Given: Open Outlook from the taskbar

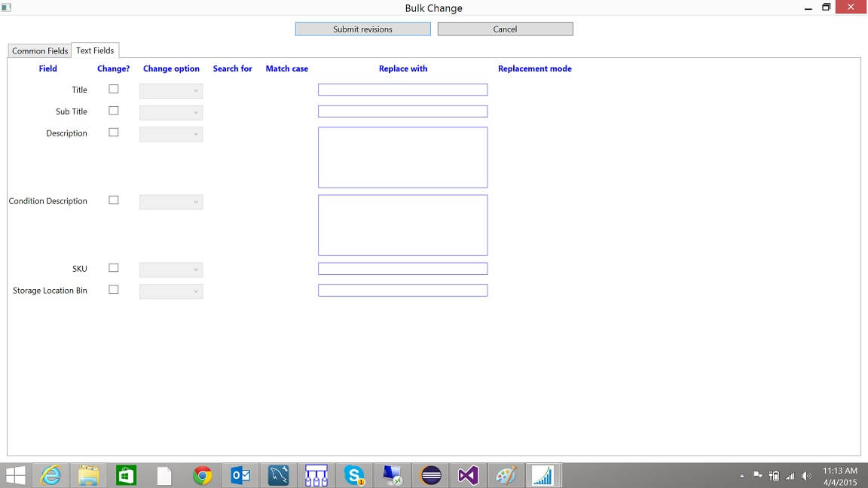Looking at the screenshot, I should tap(240, 475).
